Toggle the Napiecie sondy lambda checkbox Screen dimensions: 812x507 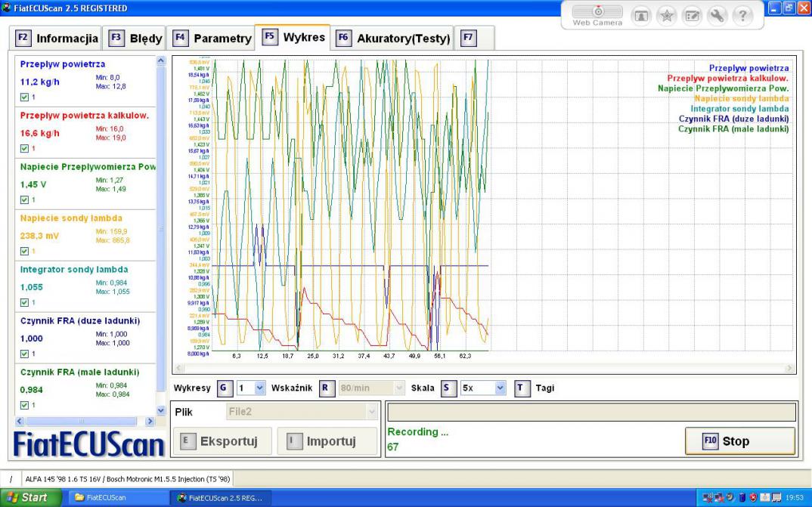click(x=25, y=251)
